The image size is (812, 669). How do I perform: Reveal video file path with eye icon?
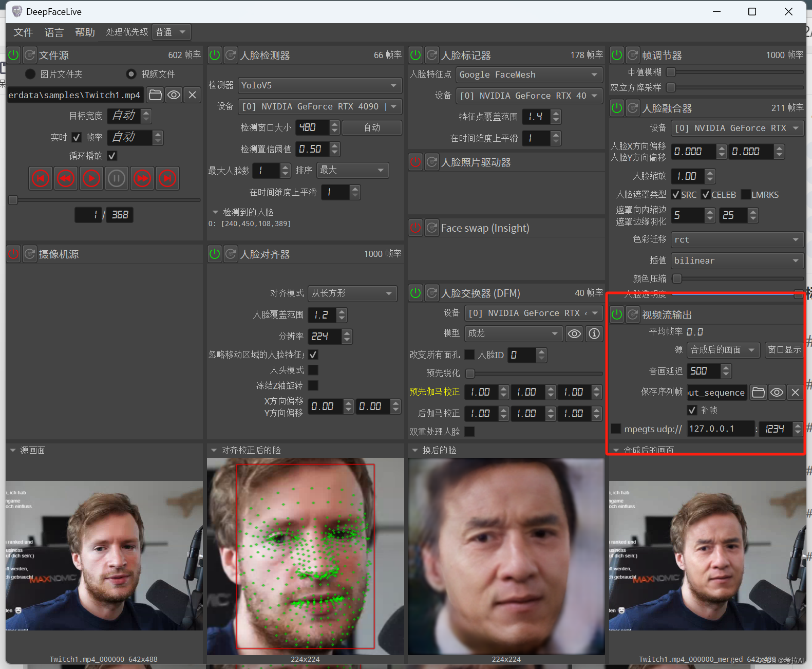click(174, 95)
